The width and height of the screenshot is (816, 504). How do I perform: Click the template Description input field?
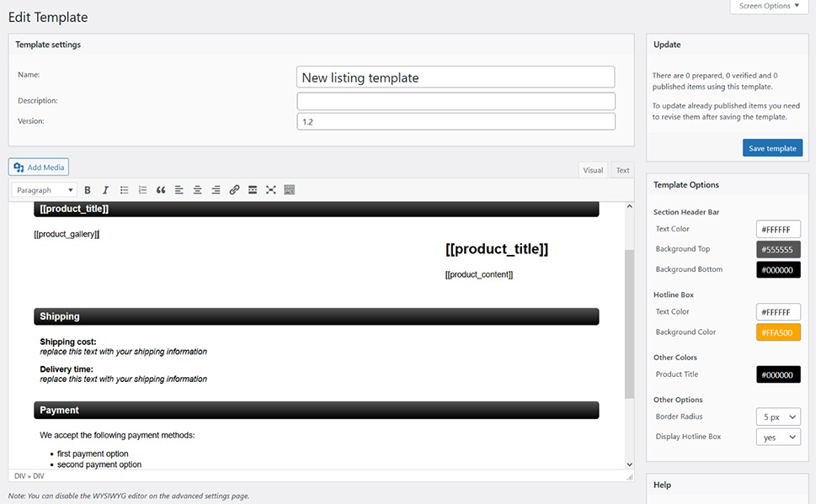pyautogui.click(x=455, y=100)
